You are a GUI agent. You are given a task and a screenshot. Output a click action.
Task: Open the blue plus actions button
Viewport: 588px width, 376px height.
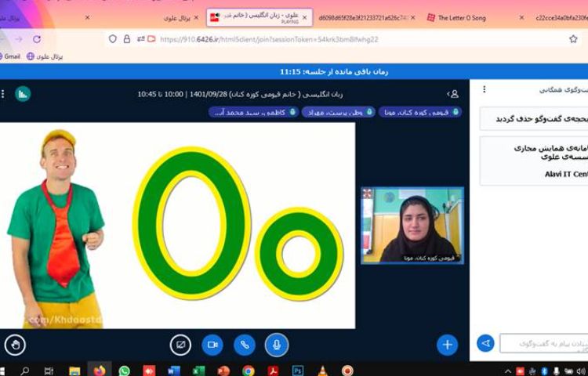pyautogui.click(x=447, y=345)
